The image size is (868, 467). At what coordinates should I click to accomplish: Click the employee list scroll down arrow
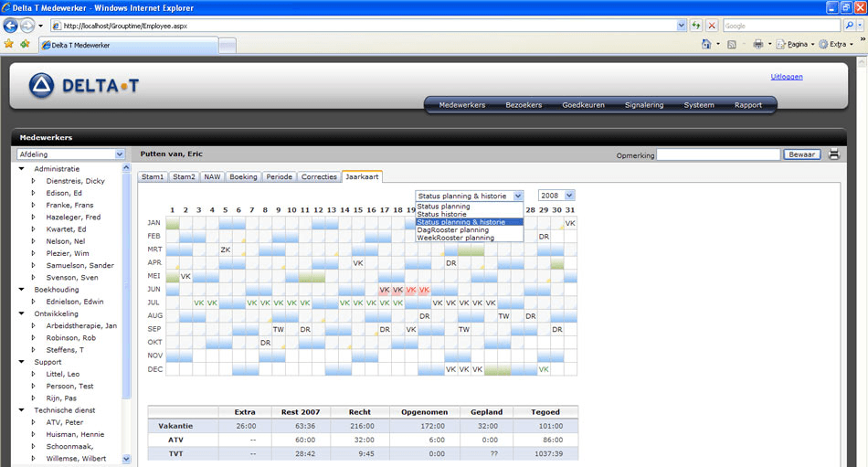(x=126, y=459)
